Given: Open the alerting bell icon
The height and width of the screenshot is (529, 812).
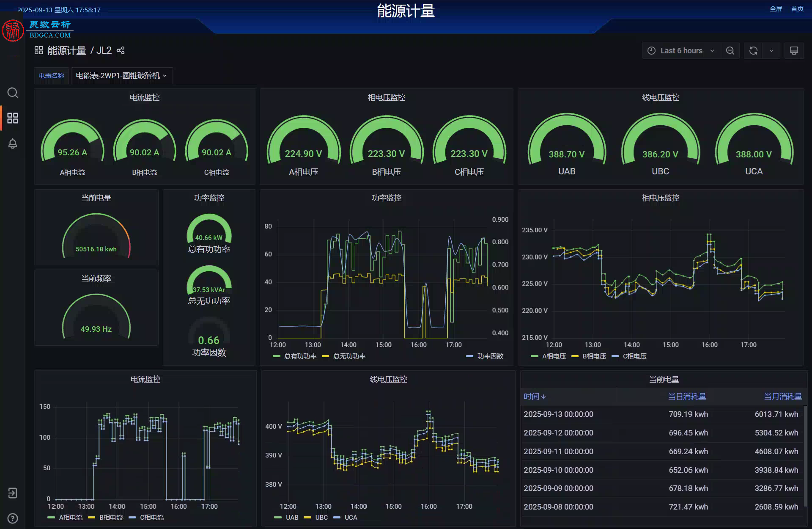Looking at the screenshot, I should coord(13,144).
